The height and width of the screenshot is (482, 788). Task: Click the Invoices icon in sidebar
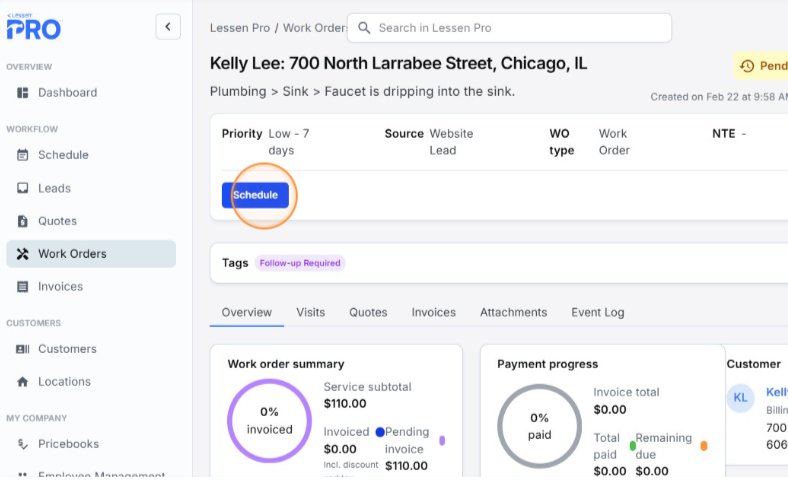click(23, 287)
